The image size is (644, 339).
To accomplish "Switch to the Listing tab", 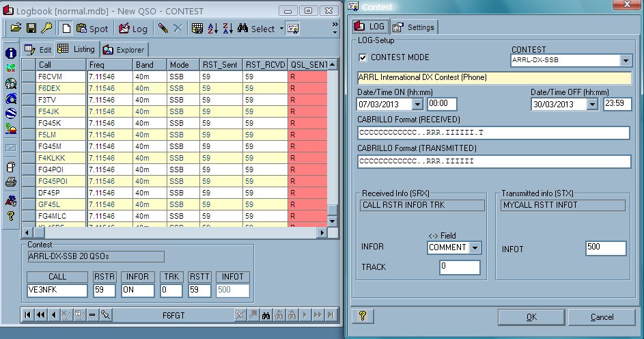I will click(x=76, y=49).
